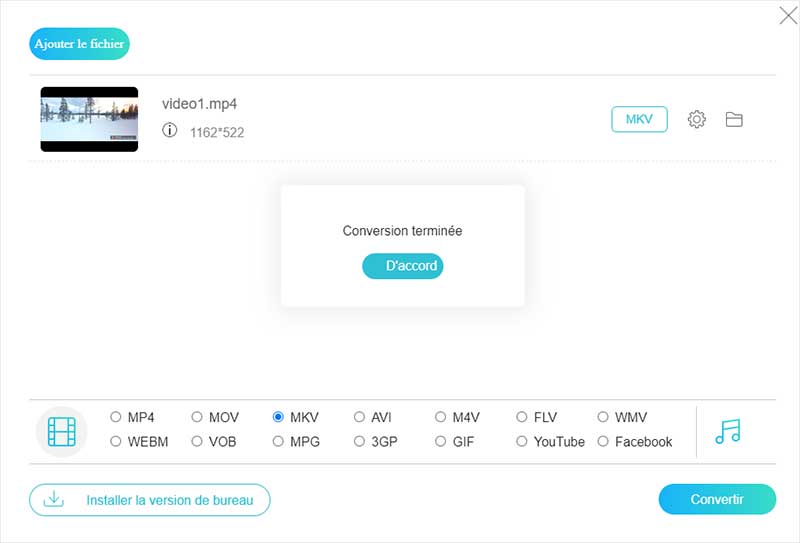Click Installer la version de bureau
This screenshot has width=800, height=543.
[150, 500]
